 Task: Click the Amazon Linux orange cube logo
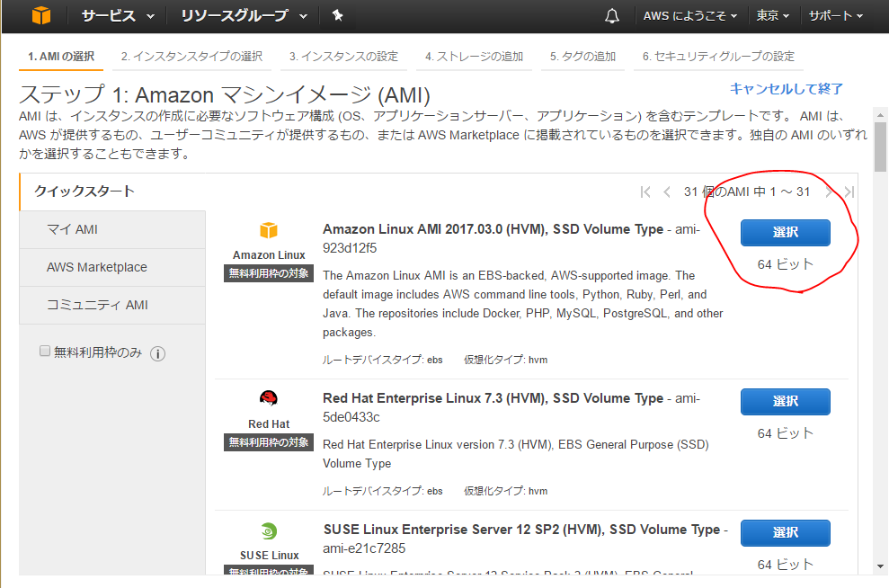(x=269, y=230)
